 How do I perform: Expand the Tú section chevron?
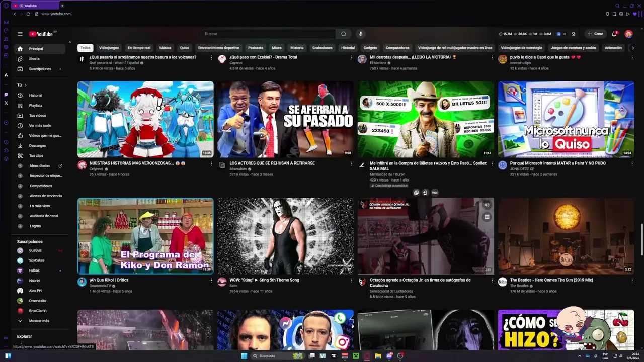click(26, 85)
